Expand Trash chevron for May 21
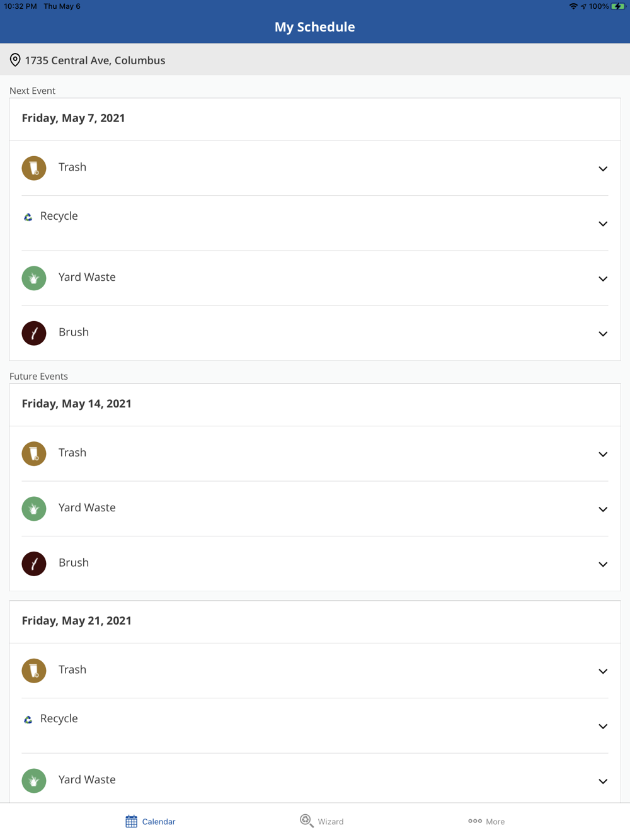 [603, 671]
